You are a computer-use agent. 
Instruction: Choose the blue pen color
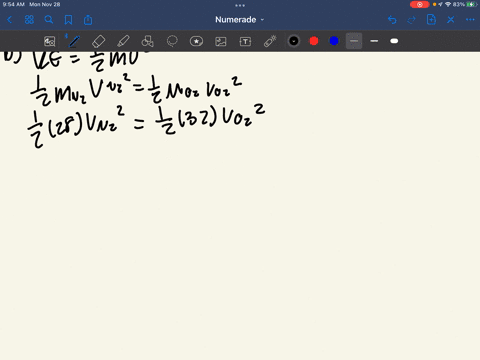tap(334, 41)
